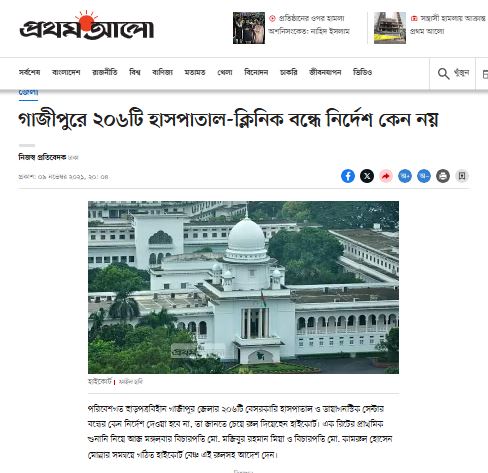Viewport: 488px width, 473px height.
Task: Open the red share arrow icon
Action: [x=386, y=176]
